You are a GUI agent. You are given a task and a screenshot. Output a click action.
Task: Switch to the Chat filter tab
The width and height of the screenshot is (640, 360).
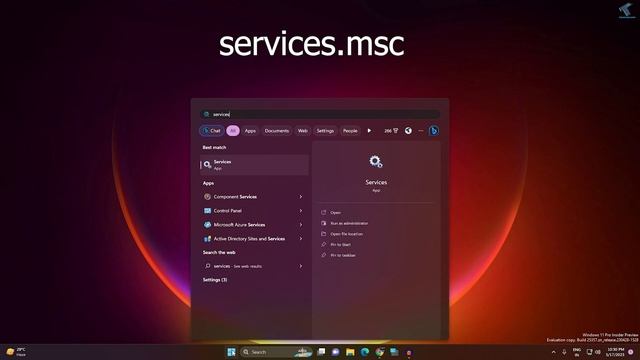tap(211, 131)
